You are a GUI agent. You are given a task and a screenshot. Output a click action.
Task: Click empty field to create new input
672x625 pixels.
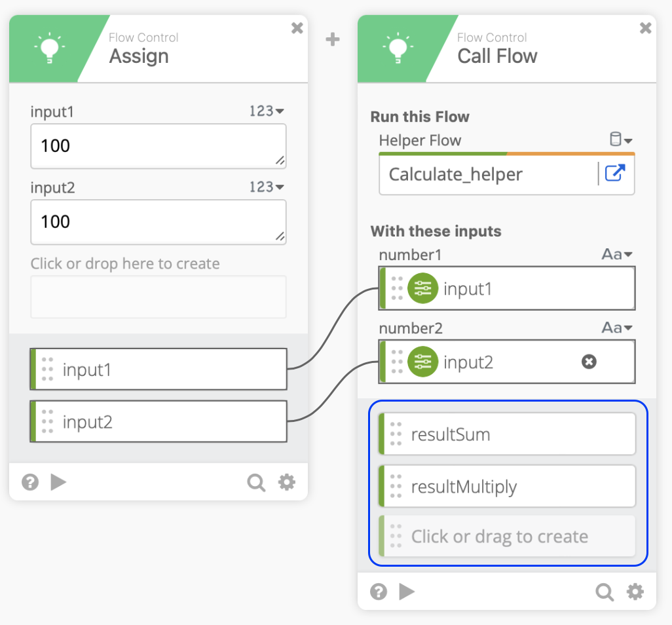pyautogui.click(x=158, y=297)
